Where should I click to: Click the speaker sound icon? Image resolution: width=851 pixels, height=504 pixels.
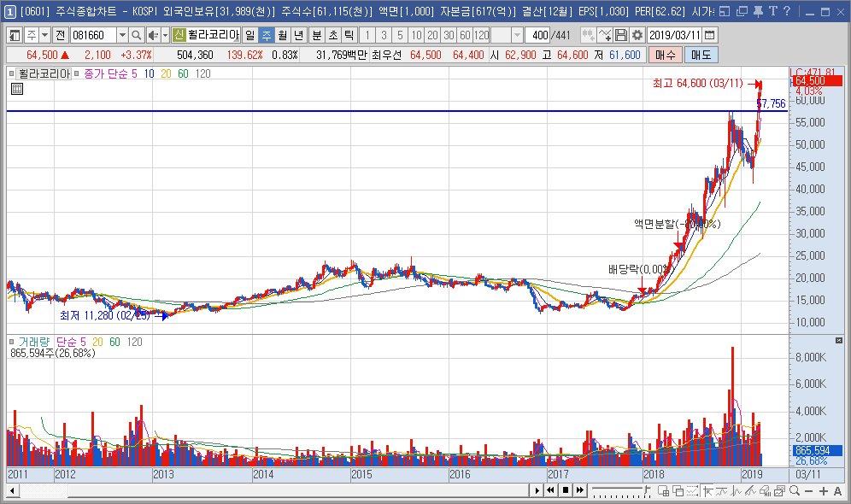153,35
